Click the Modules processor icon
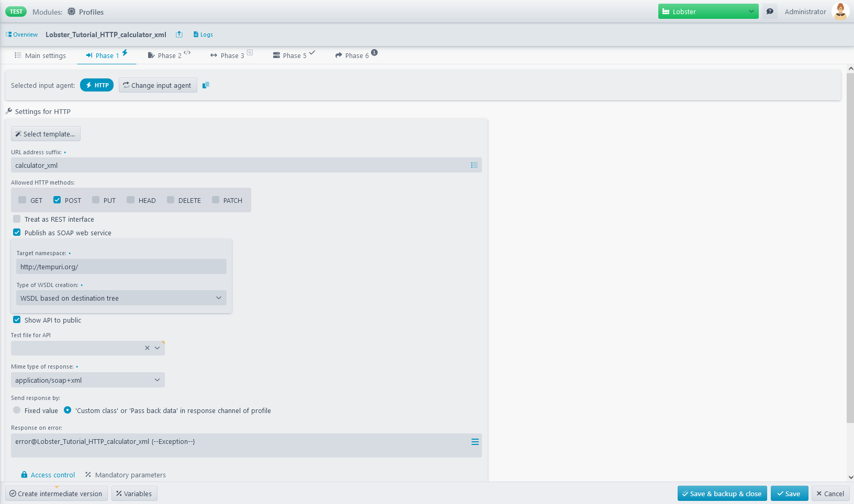Screen dimensions: 854x504 [71, 12]
